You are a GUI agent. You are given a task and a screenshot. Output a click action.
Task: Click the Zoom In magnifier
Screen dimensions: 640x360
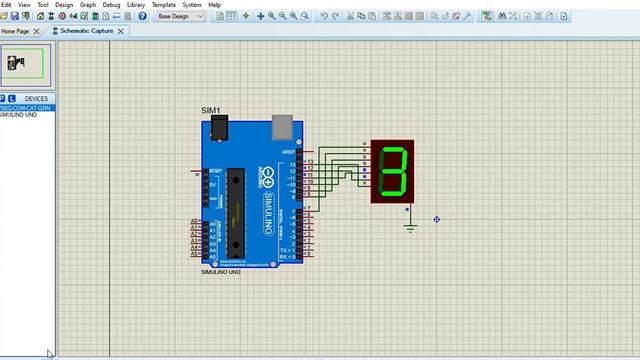(x=271, y=16)
